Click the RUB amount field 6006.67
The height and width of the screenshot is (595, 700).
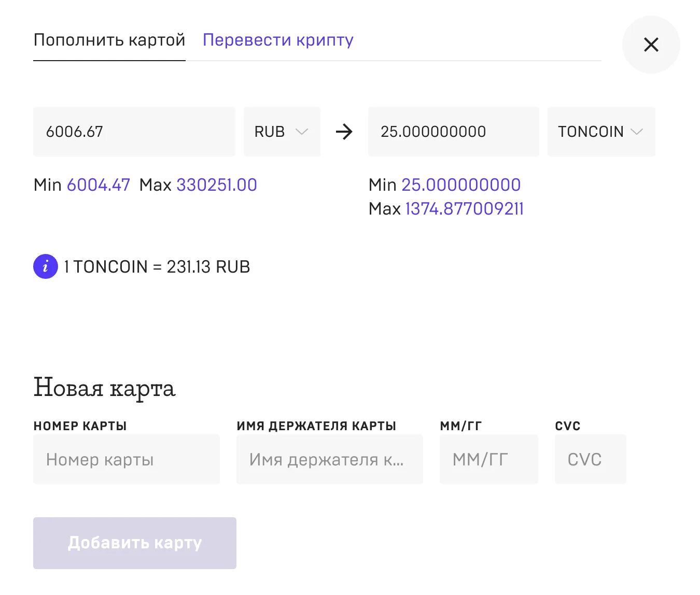[134, 132]
